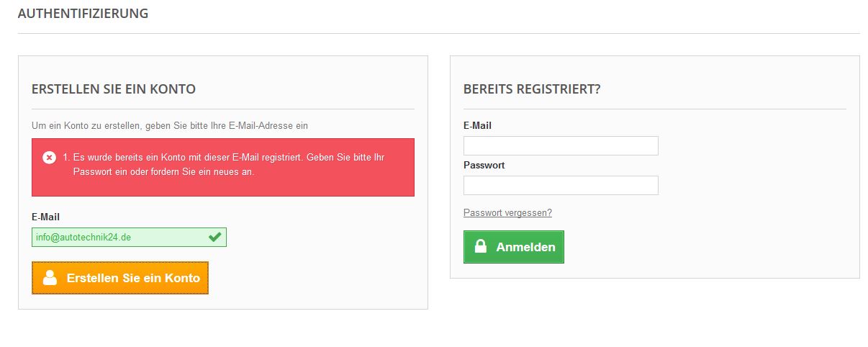
Task: Click the divider under 'BEREITS REGISTRIERT?' heading
Action: tap(654, 109)
